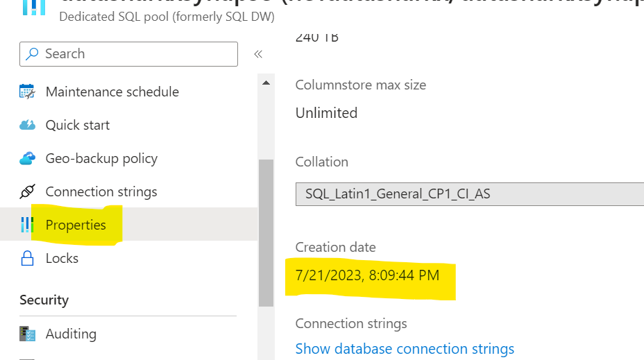Viewport: 644px width, 360px height.
Task: Click Show database connection strings link
Action: [405, 348]
